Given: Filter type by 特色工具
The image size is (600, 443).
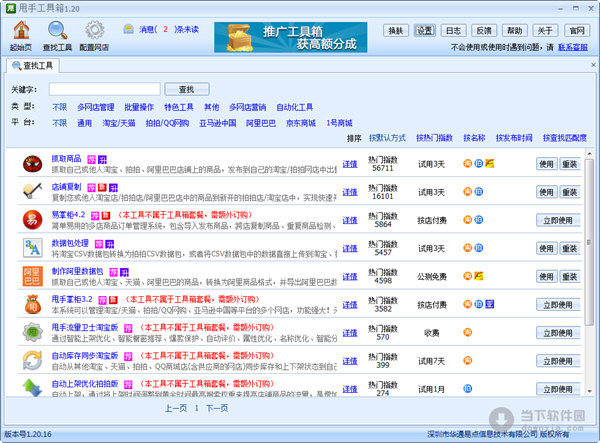Looking at the screenshot, I should pyautogui.click(x=179, y=107).
